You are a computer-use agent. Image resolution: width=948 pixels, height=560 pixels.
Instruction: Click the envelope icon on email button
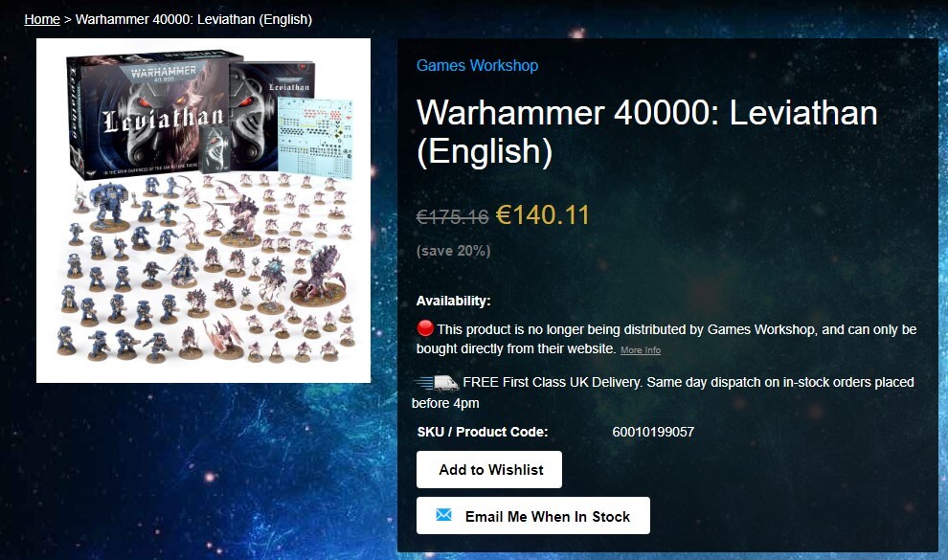(x=443, y=515)
